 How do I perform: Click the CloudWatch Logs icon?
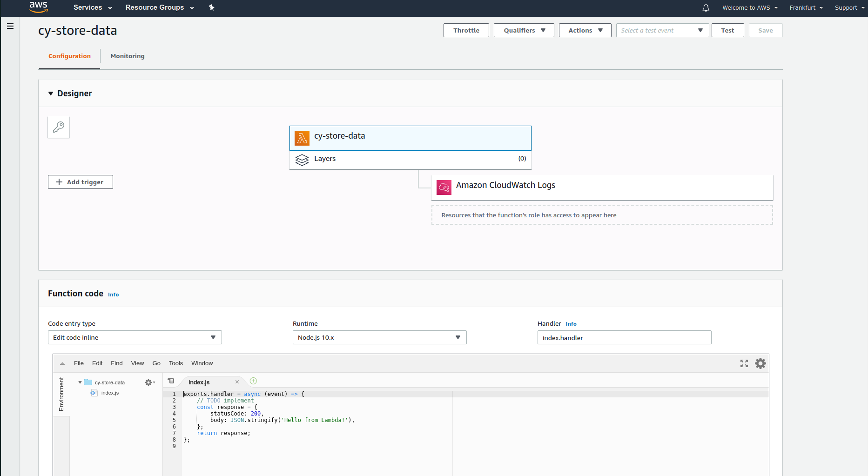tap(444, 188)
